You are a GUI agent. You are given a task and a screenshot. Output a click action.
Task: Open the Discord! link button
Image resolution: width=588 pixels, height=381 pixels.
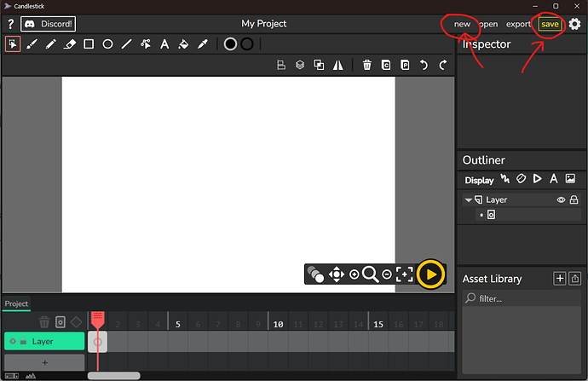49,24
